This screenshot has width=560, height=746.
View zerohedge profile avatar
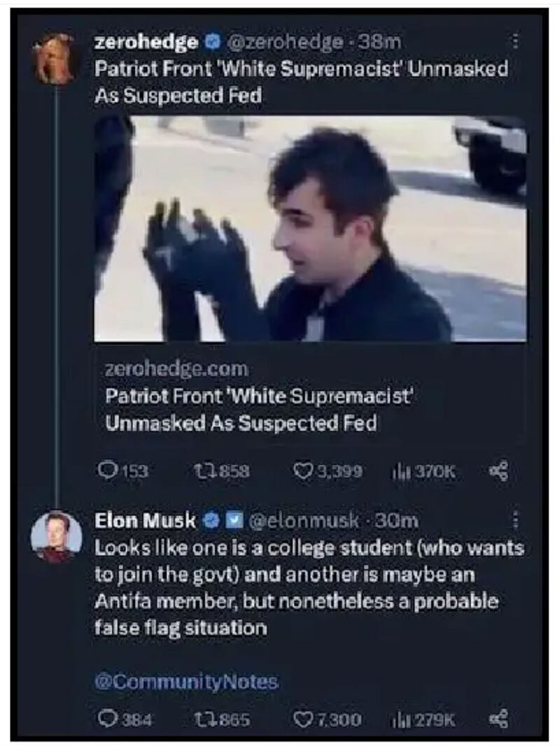(x=56, y=57)
